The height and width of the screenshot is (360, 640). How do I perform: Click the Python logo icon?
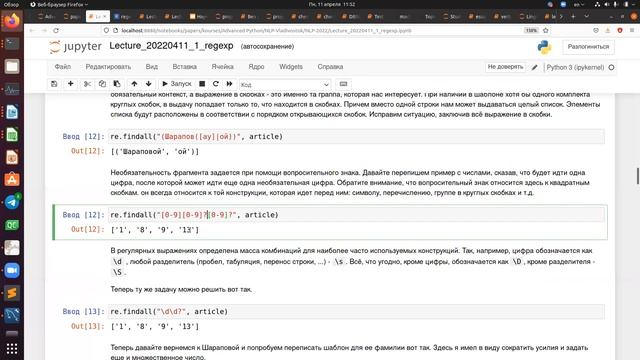[544, 47]
